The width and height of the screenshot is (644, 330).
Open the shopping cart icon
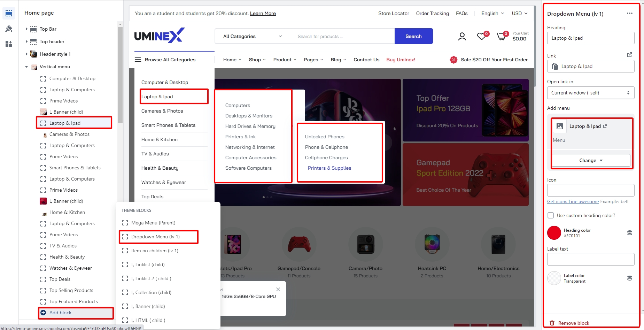(x=501, y=36)
